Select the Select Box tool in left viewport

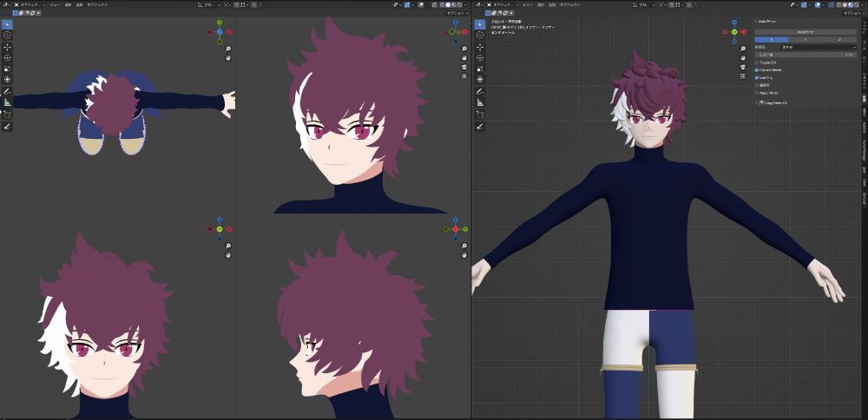click(x=7, y=24)
